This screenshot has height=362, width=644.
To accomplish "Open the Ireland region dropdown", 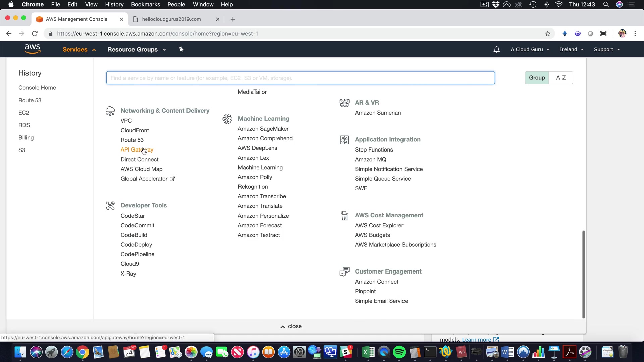I will [x=571, y=49].
